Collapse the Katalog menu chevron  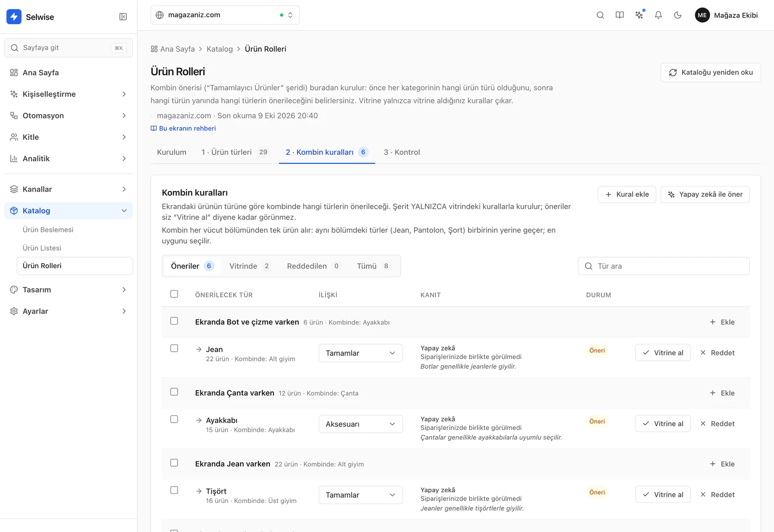[124, 210]
